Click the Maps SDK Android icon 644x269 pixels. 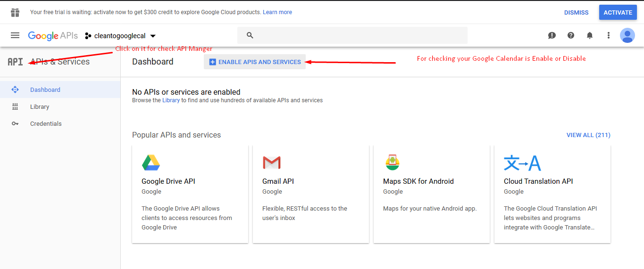tap(393, 162)
